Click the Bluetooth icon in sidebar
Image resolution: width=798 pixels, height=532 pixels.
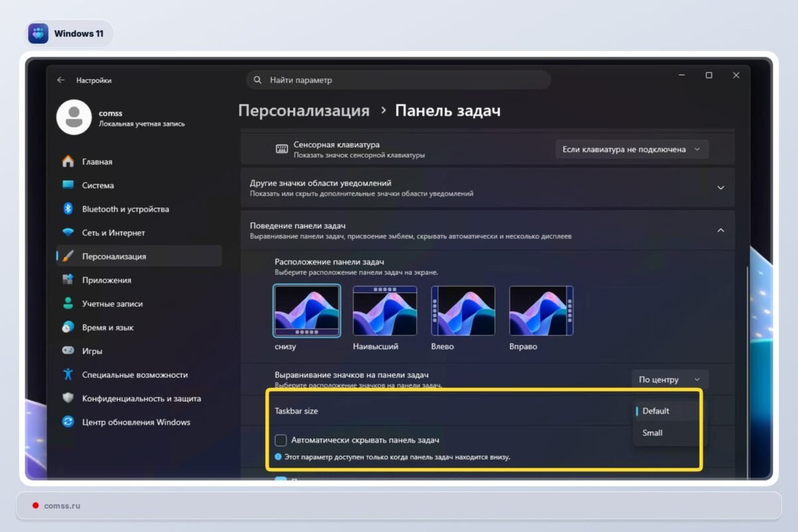68,209
